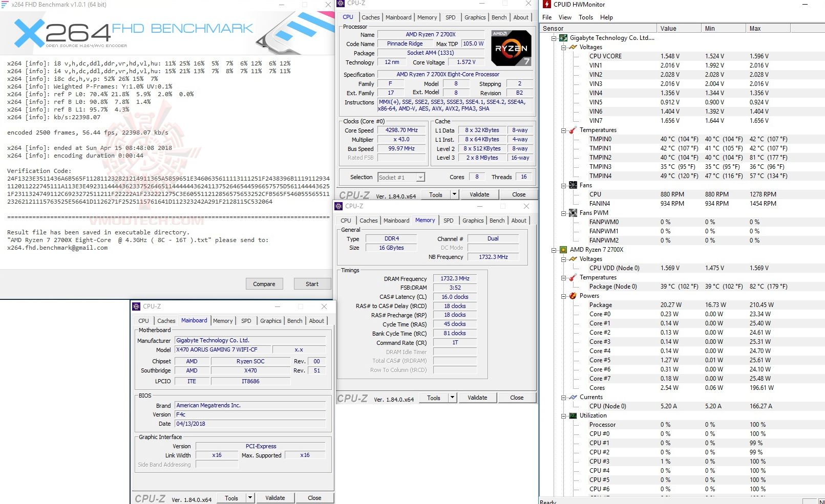Open the Tools menu in HWMonitor
825x504 pixels.
(586, 17)
